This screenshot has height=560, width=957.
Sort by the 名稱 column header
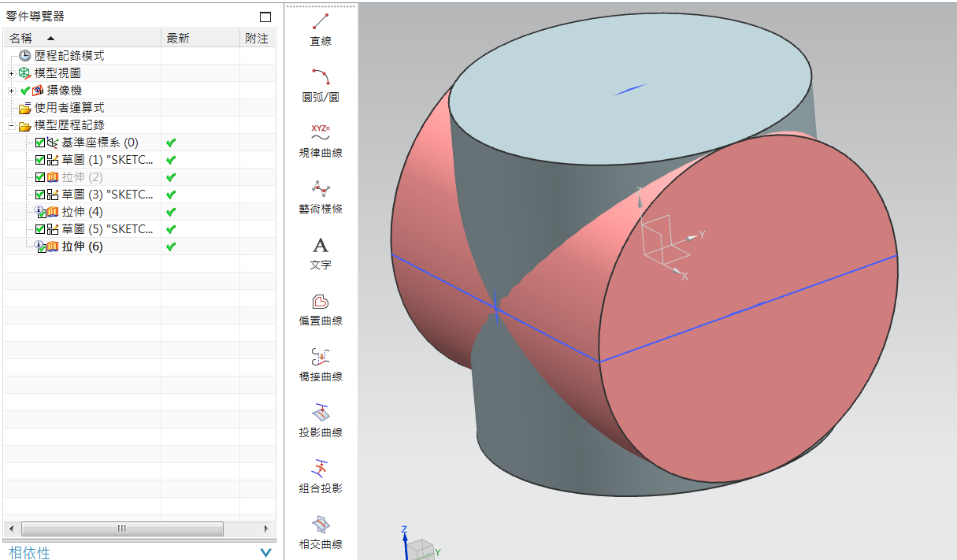pos(82,38)
